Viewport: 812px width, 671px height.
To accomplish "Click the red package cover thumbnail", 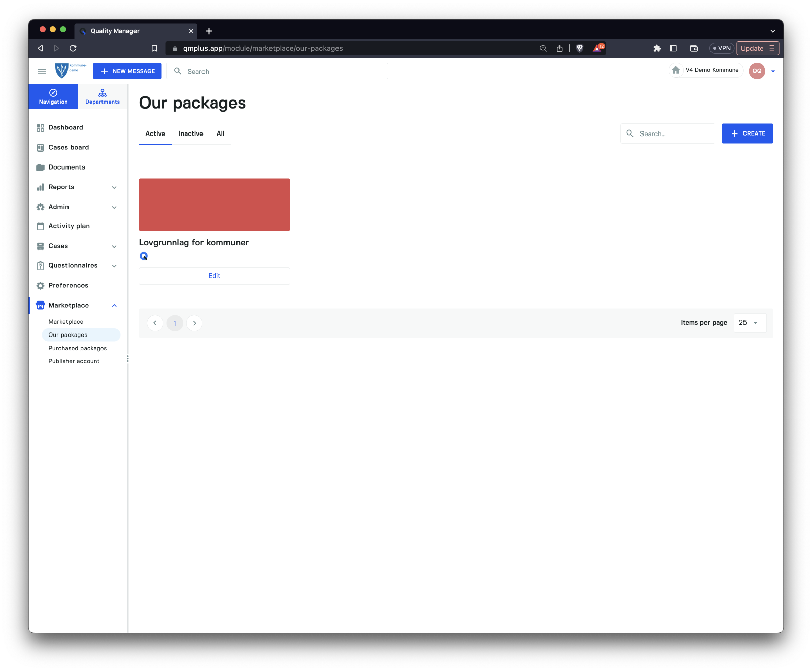I will 214,205.
